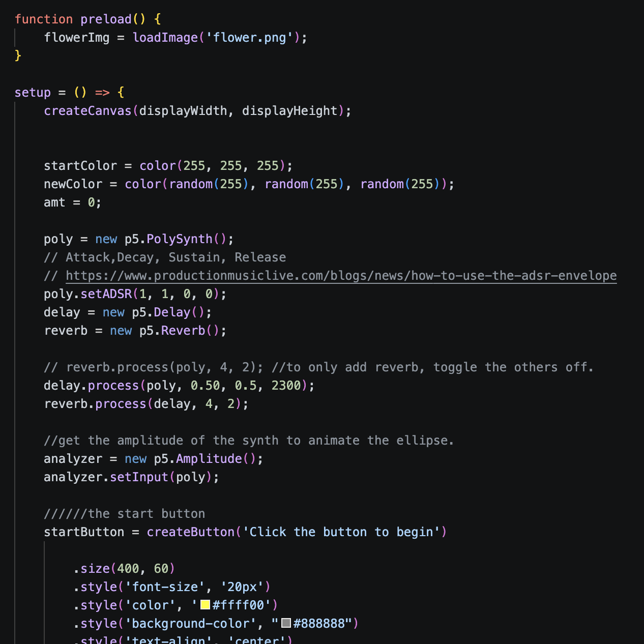Click the newColor variable name
Viewport: 644px width, 644px height.
point(73,184)
